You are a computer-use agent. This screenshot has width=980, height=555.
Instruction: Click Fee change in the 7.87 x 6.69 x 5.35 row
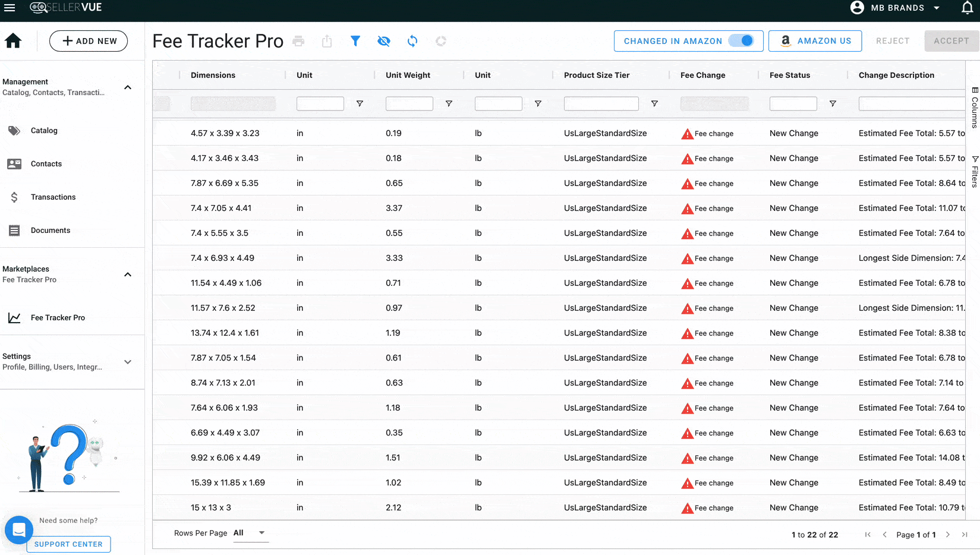coord(714,184)
